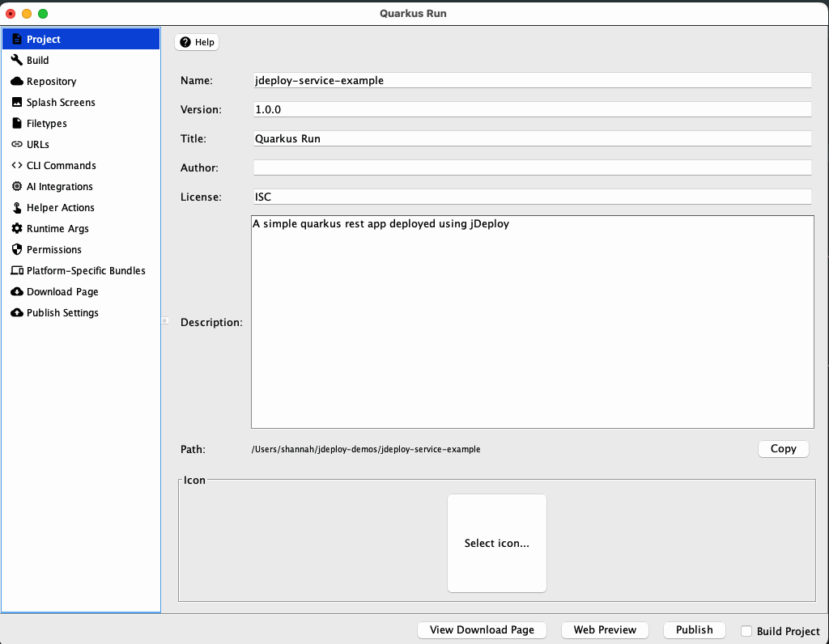Screen dimensions: 829x644
Task: Click Select icon to choose an app icon
Action: tap(496, 543)
